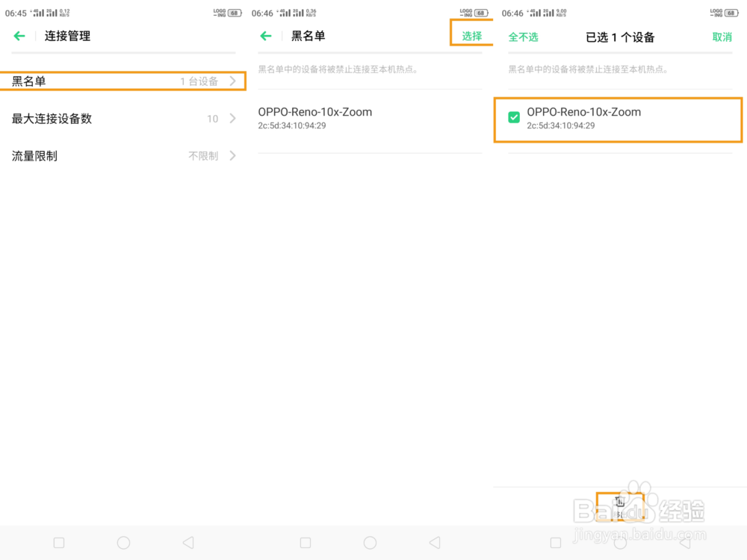Tap battery icon on 06:45 status bar
747x560 pixels.
235,13
